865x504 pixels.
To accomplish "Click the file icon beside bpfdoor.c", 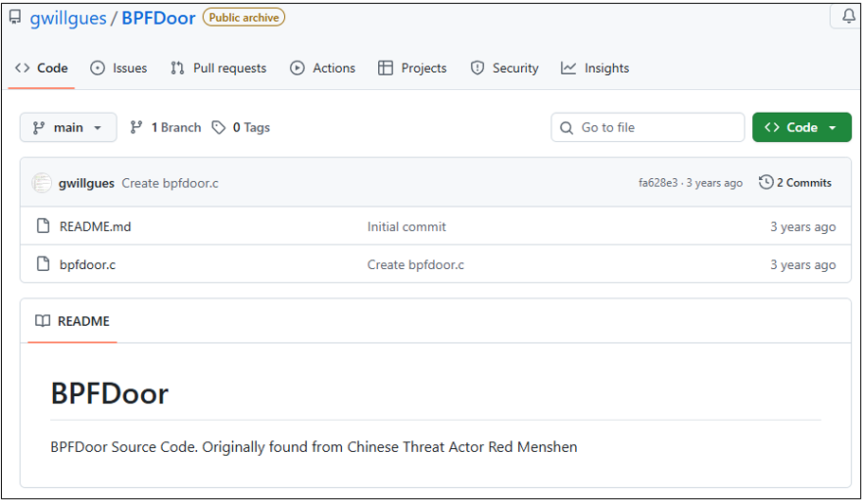I will [x=43, y=264].
